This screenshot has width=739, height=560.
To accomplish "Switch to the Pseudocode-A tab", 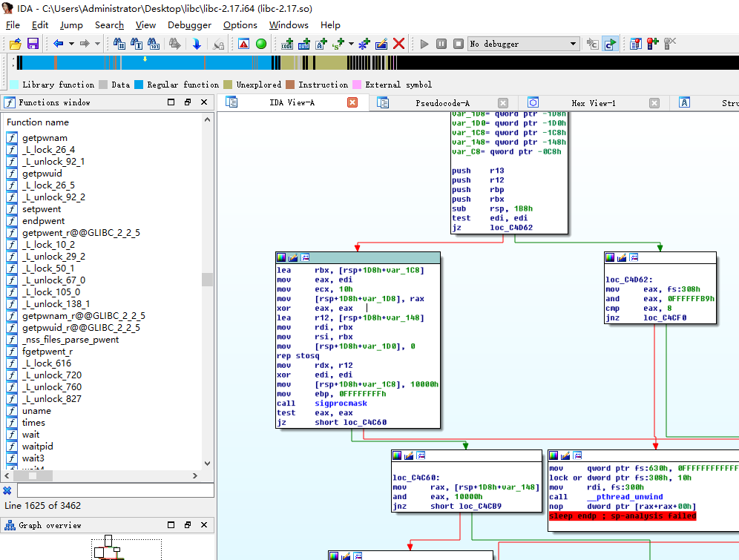I will 442,103.
